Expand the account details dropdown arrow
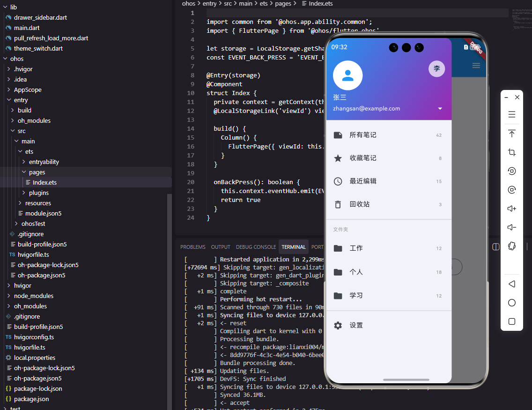The height and width of the screenshot is (410, 532). [x=440, y=109]
